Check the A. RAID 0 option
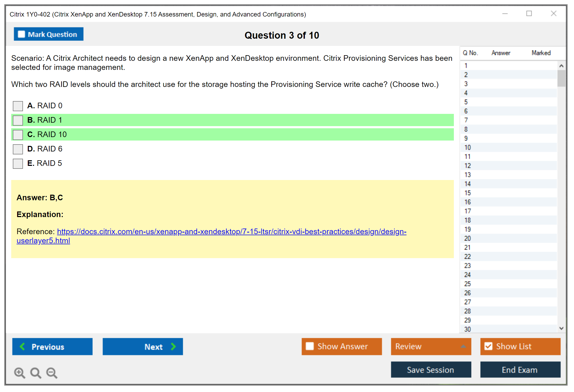574x392 pixels. 18,106
